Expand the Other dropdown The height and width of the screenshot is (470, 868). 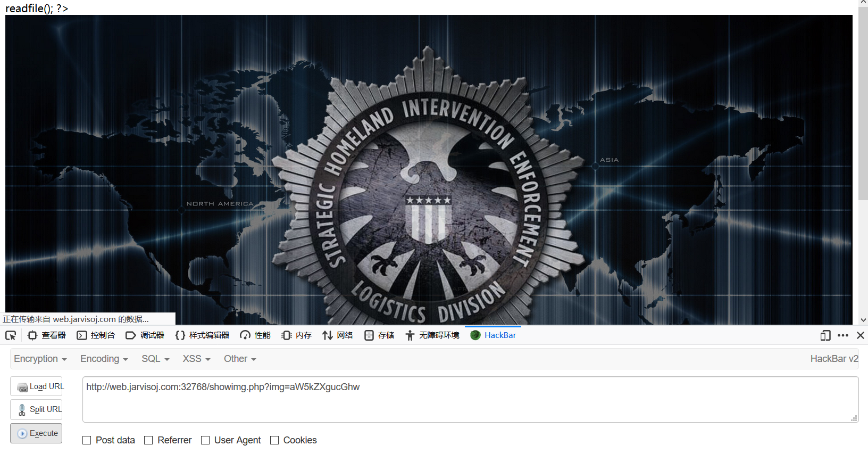(x=240, y=359)
